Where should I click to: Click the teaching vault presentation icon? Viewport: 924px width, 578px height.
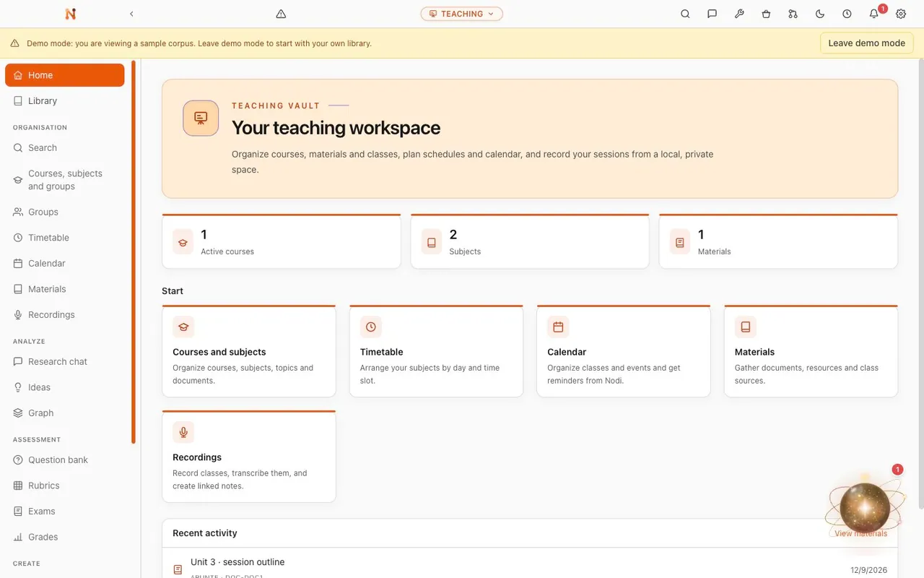201,118
